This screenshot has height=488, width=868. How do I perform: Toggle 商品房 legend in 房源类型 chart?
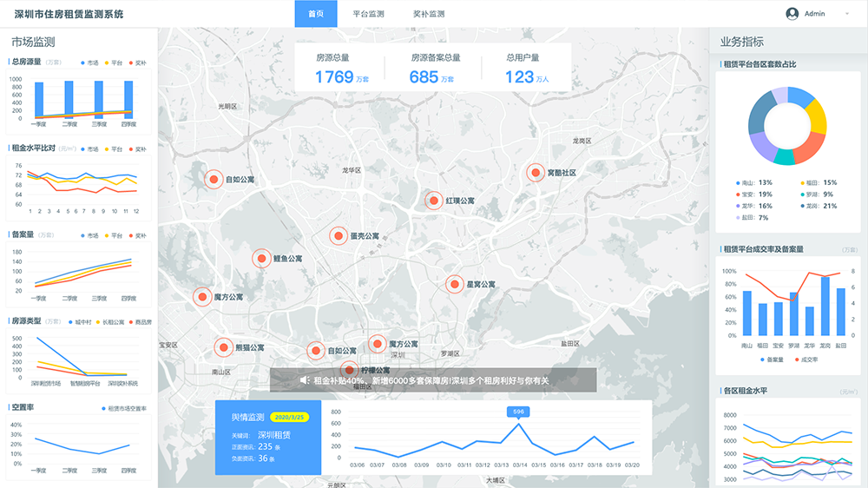(141, 322)
